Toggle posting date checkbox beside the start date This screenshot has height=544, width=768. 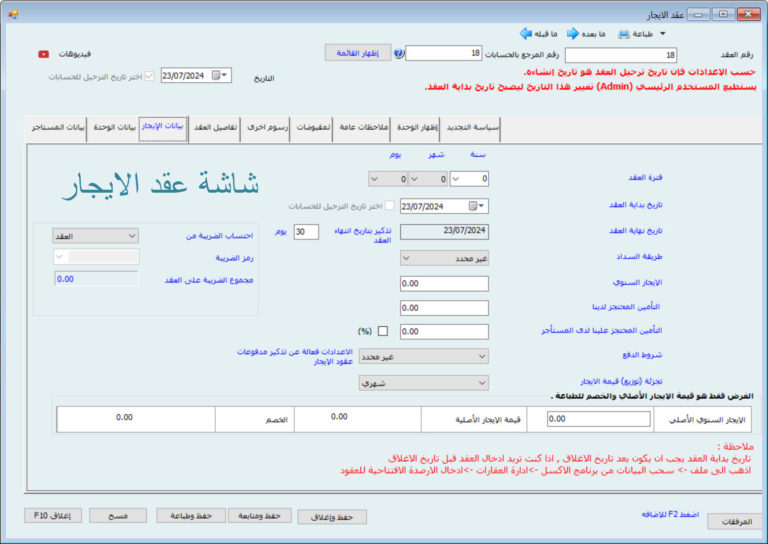(x=390, y=206)
